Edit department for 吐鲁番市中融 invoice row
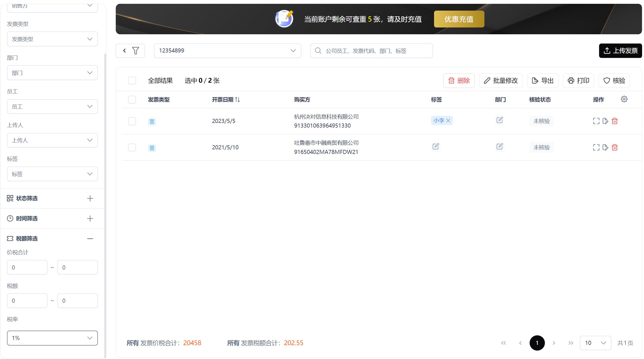The image size is (644, 359). (x=500, y=146)
